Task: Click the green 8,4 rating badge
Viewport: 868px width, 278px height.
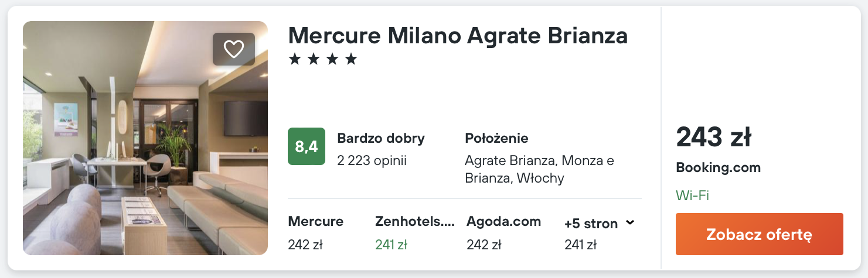Action: pos(307,146)
